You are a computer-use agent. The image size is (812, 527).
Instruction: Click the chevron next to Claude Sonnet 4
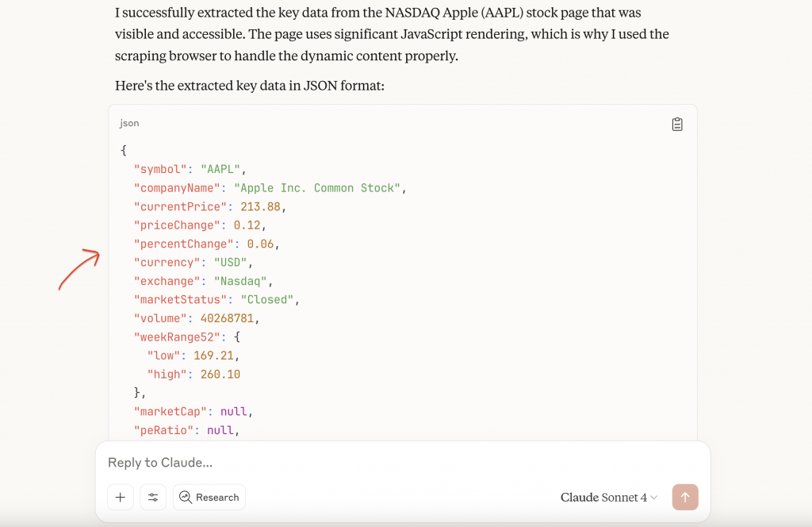656,498
